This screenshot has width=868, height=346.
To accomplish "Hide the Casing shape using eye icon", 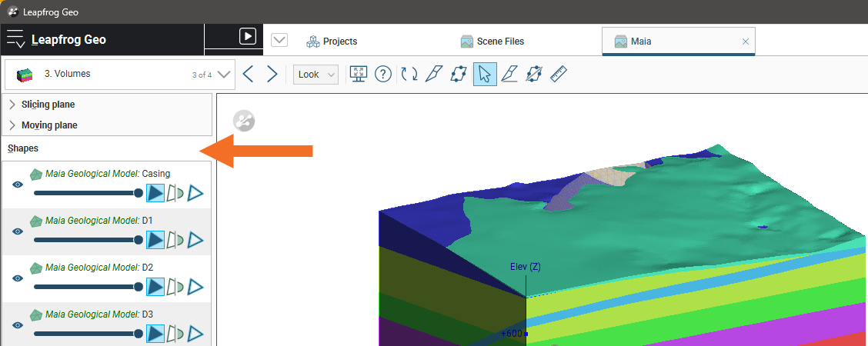I will [17, 185].
